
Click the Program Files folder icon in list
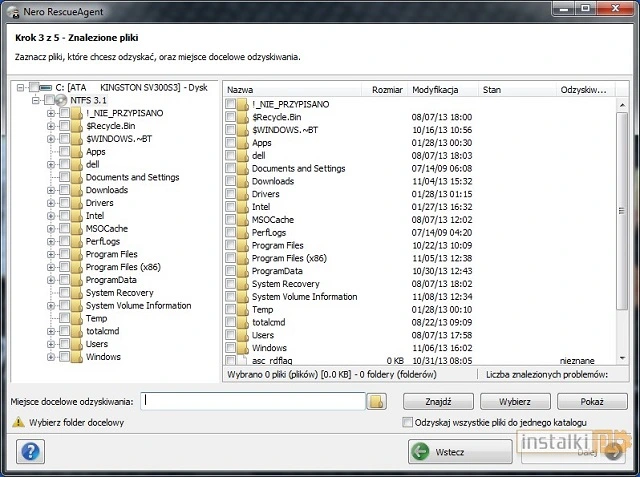coord(243,246)
